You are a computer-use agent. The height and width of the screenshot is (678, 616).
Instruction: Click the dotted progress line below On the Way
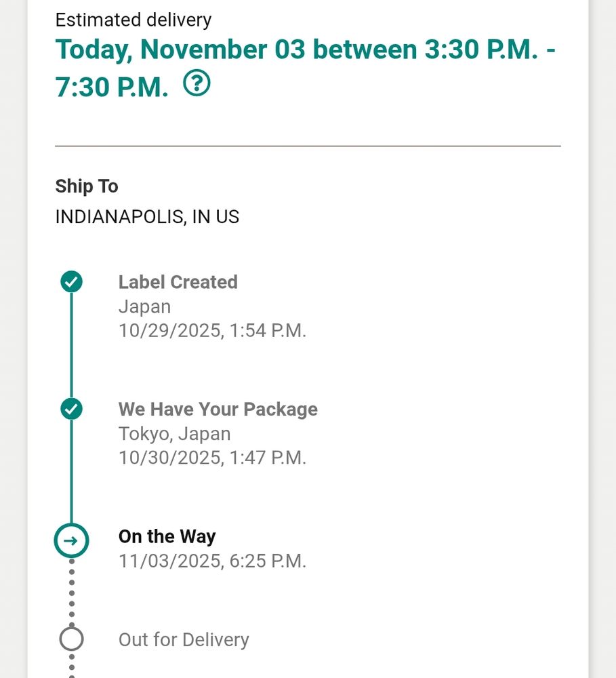coord(72,593)
